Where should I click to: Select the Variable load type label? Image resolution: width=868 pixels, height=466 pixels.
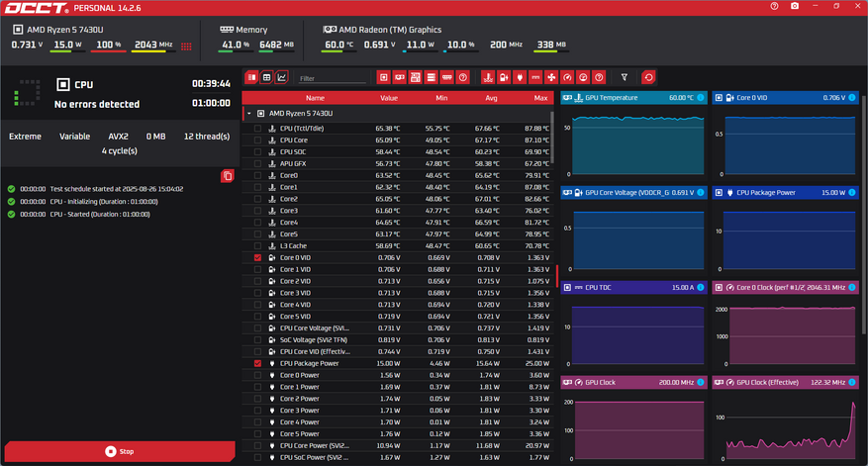point(75,137)
